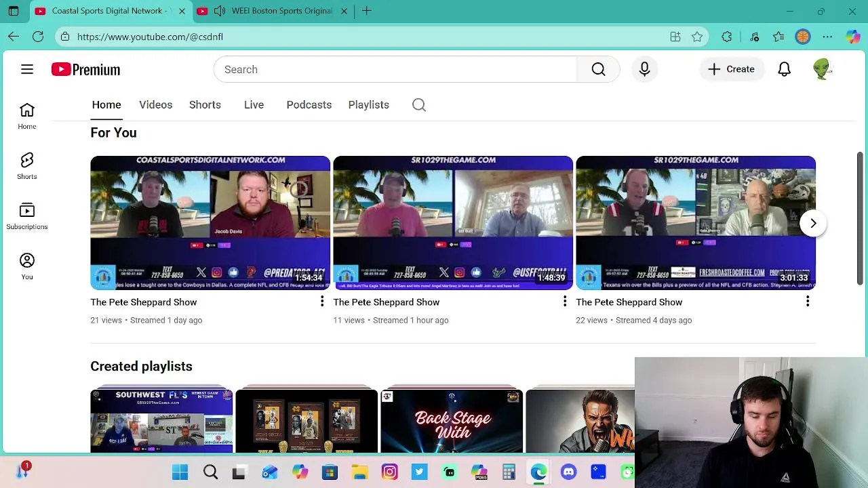Switch to the channel Podcasts tab

pos(309,104)
